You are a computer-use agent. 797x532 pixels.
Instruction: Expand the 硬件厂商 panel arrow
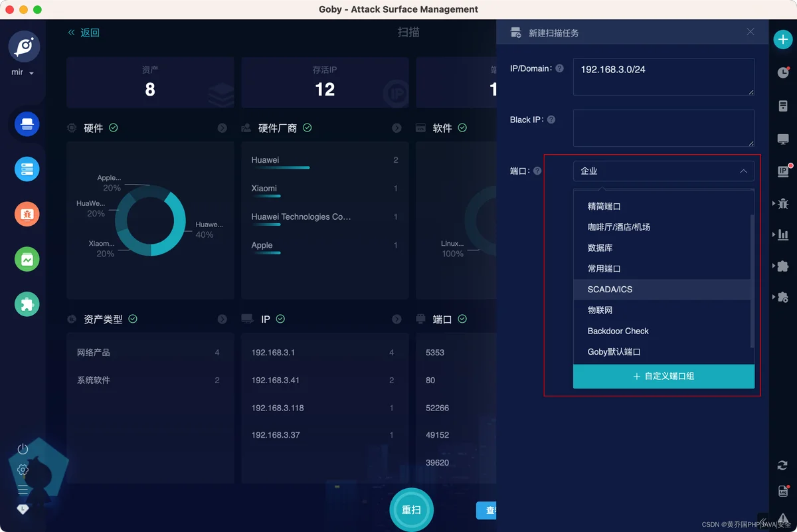tap(397, 128)
